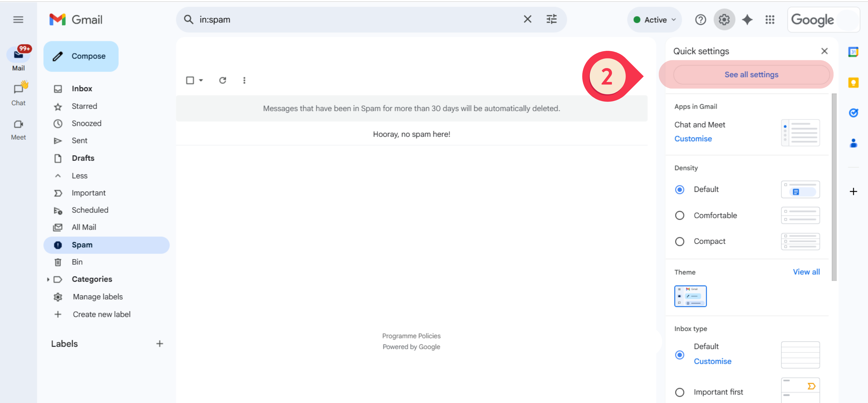Click Customise under Default inbox type
868x403 pixels.
[712, 362]
